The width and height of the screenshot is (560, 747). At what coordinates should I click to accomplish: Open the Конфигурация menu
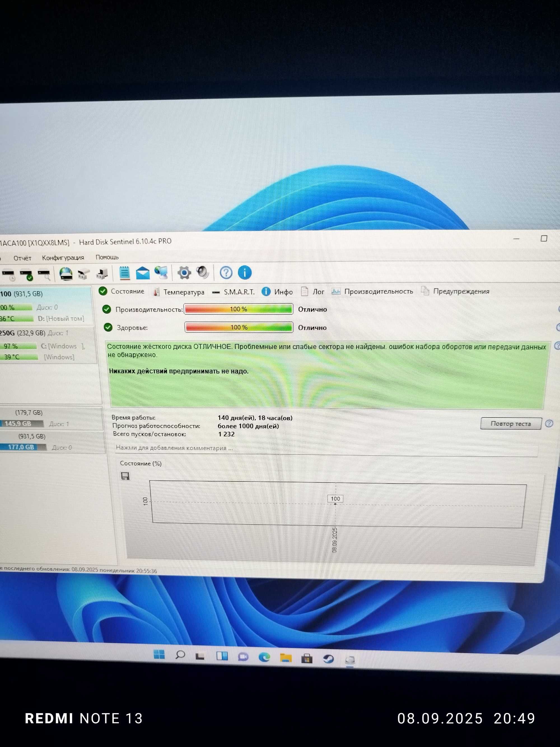click(x=63, y=258)
